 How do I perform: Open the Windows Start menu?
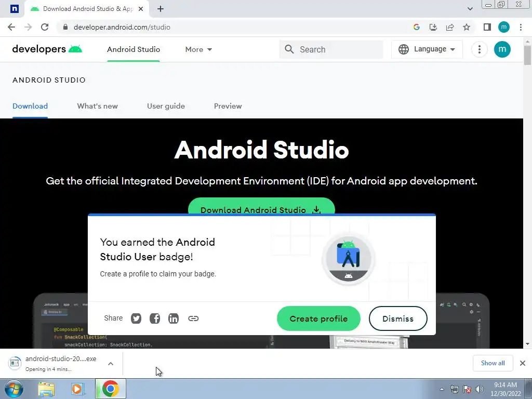point(14,389)
